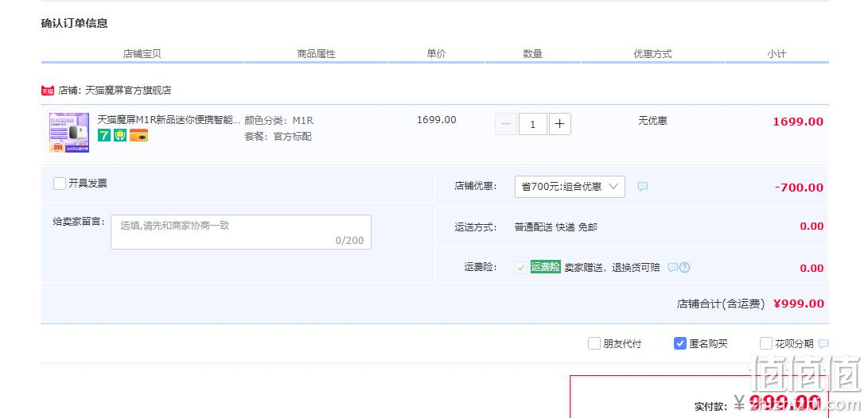Click the quantity input field
The height and width of the screenshot is (418, 868).
pos(532,124)
